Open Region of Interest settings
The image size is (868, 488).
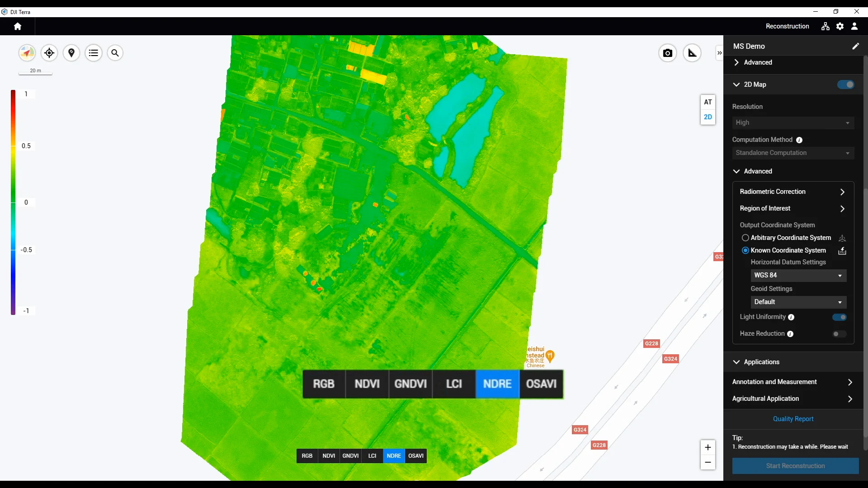pyautogui.click(x=793, y=208)
